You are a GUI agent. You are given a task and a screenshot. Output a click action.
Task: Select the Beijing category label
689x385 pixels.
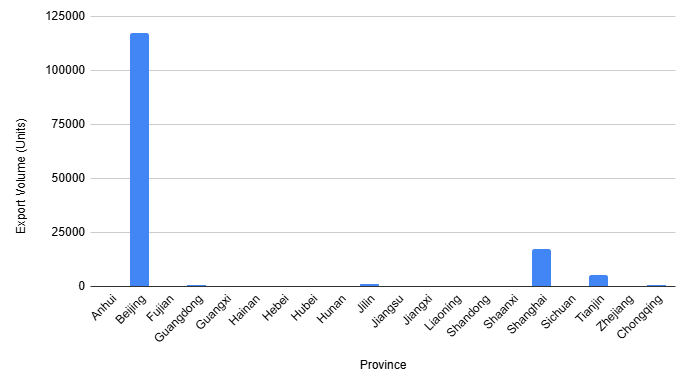[131, 309]
